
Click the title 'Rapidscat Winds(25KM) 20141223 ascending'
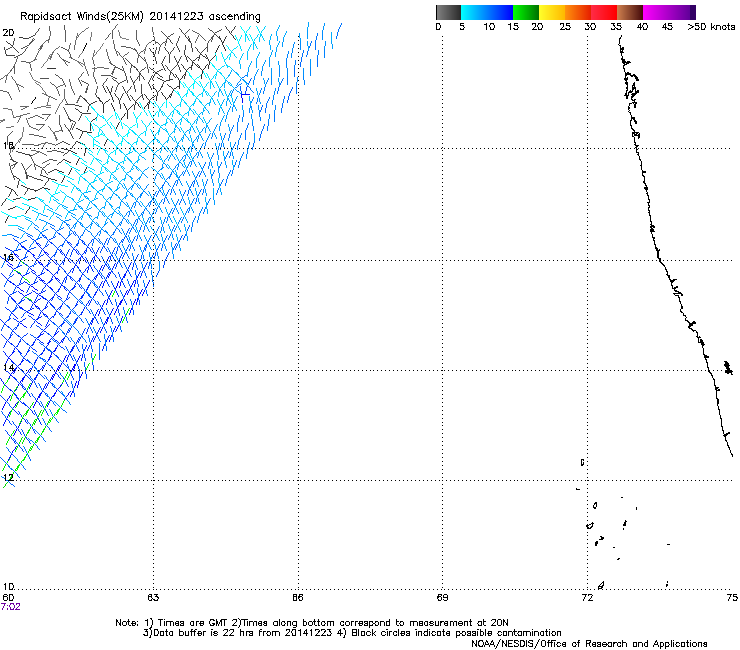[140, 17]
